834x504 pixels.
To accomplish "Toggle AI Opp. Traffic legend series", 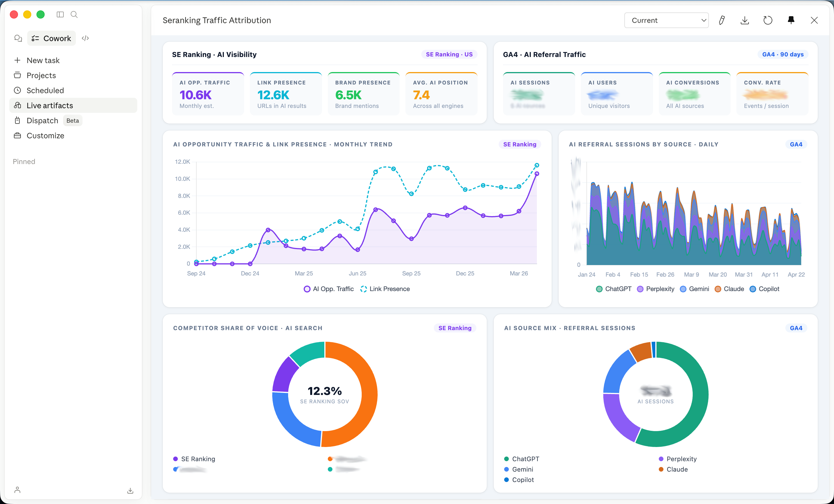I will click(x=329, y=289).
